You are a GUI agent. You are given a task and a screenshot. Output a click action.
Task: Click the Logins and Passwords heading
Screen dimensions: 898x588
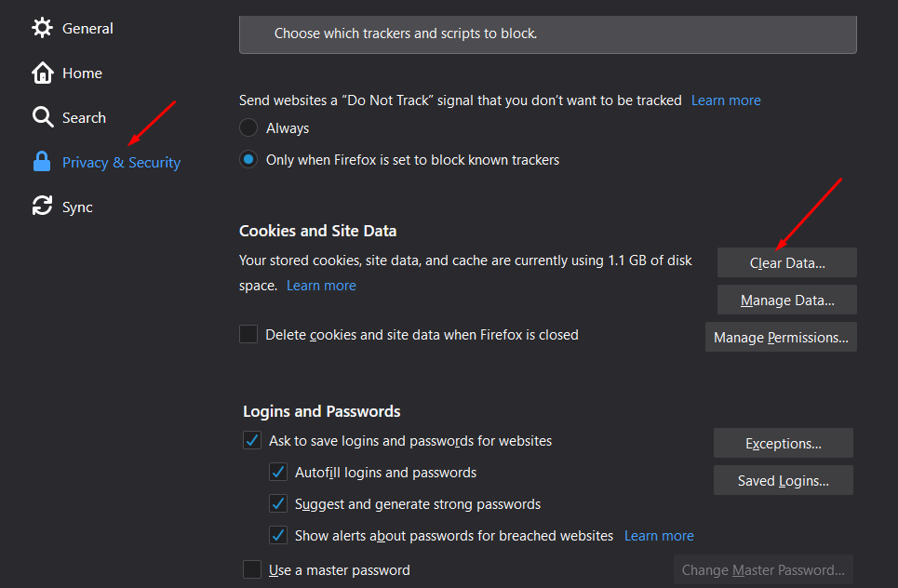pos(321,411)
